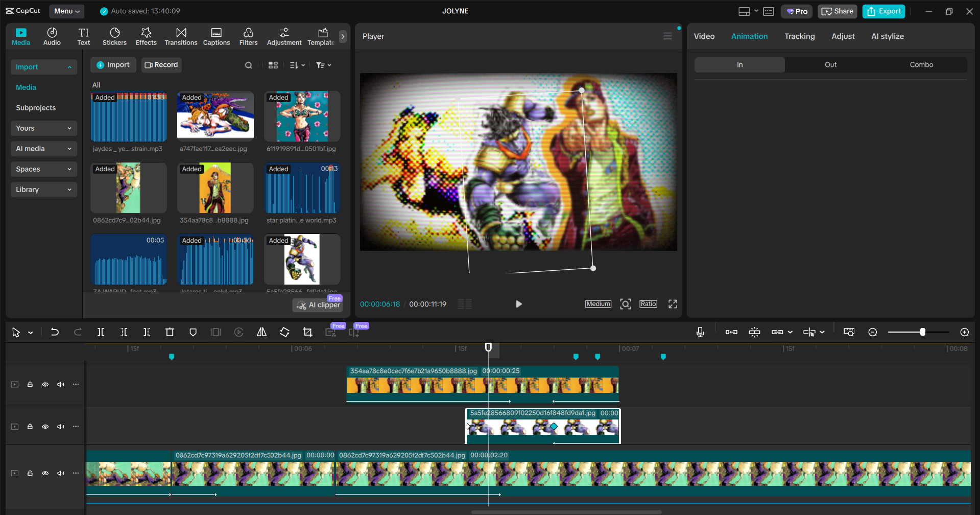This screenshot has height=515, width=980.
Task: Expand the Spaces section
Action: coord(43,169)
